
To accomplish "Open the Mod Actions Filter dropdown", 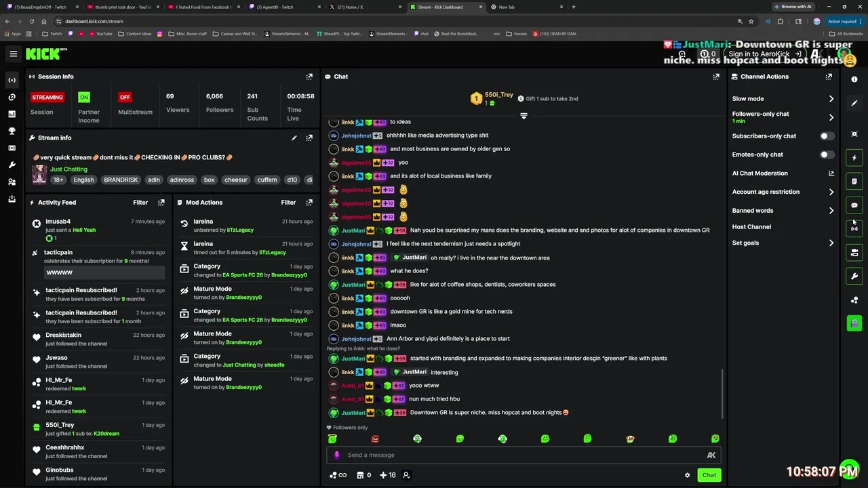I will [x=288, y=202].
